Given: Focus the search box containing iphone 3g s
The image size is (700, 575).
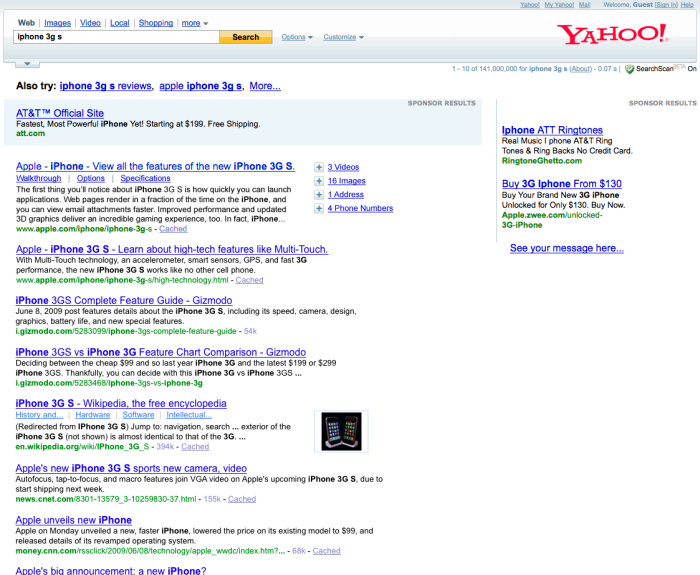Looking at the screenshot, I should [117, 37].
